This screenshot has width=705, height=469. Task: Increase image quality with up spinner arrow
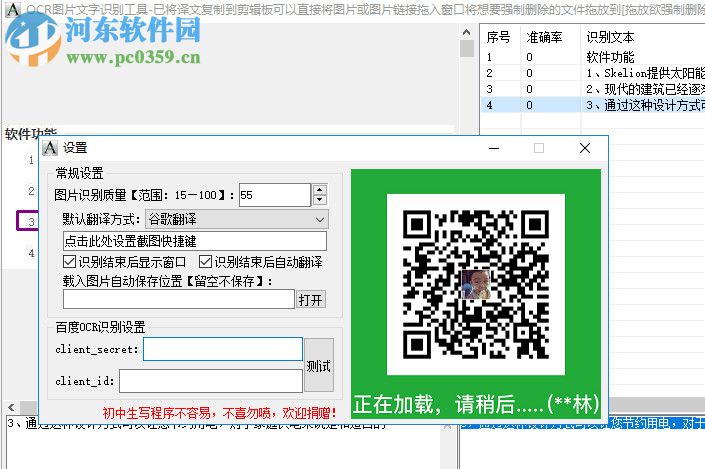click(x=320, y=190)
